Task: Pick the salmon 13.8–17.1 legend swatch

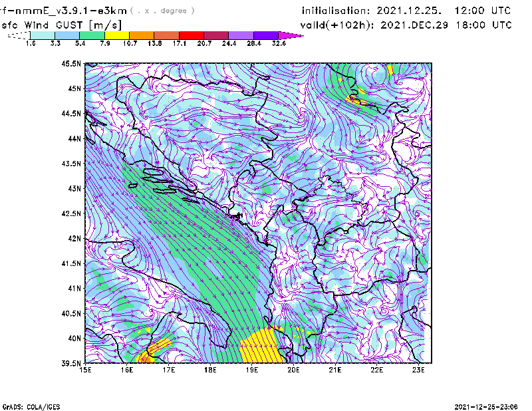Action: coord(167,35)
